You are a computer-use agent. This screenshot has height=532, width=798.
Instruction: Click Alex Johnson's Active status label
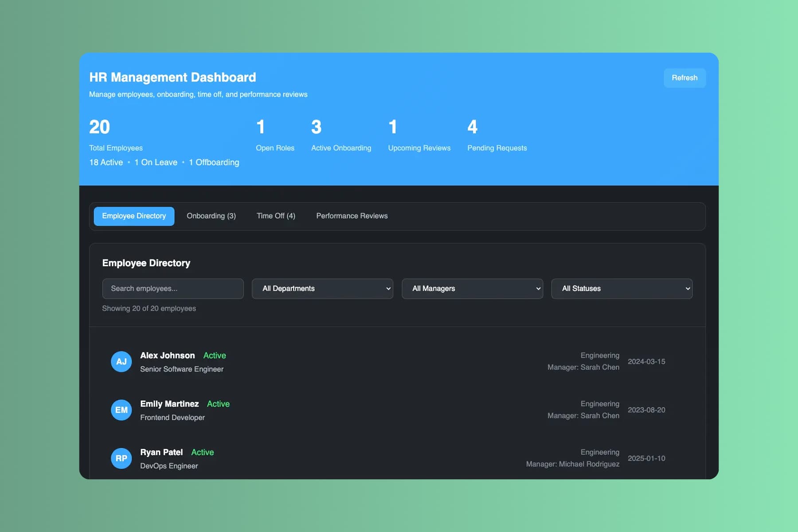pos(215,356)
